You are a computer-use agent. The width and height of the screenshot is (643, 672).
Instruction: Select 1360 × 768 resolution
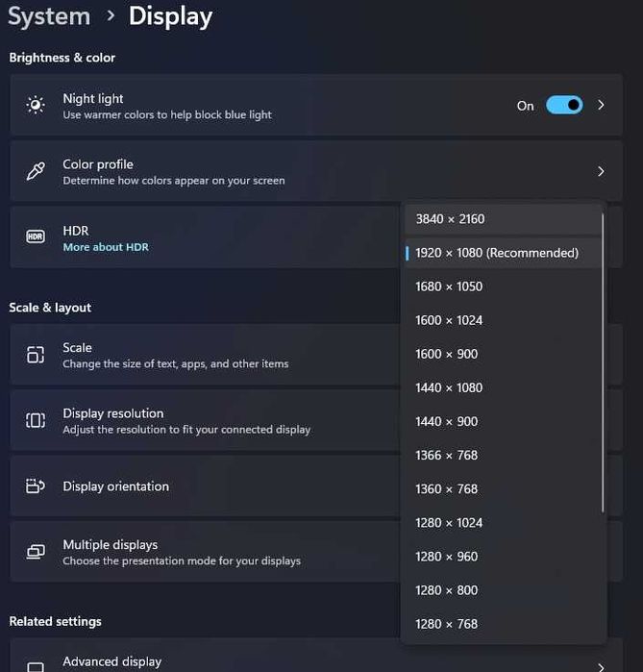502,489
